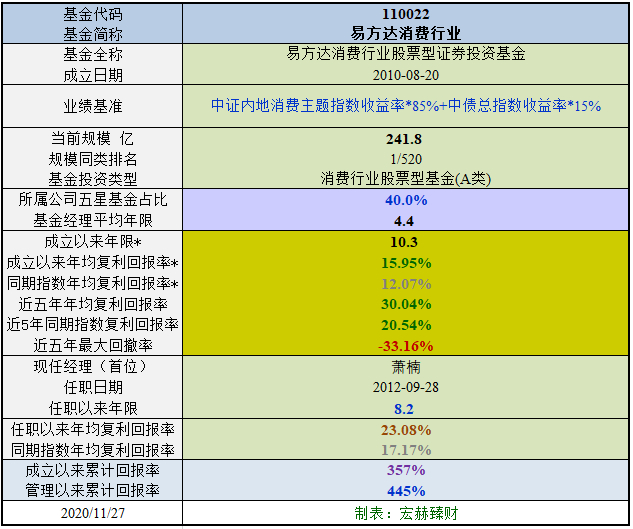
Task: Select the tenure annualized return 23.08%
Action: tap(406, 430)
